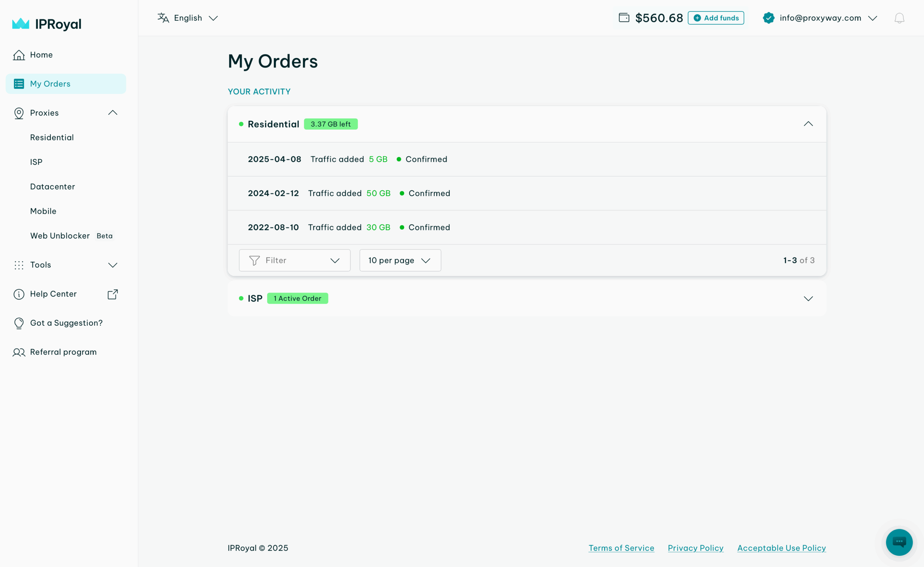Open the info@proxyway.com account menu
The height and width of the screenshot is (567, 924).
(x=820, y=18)
